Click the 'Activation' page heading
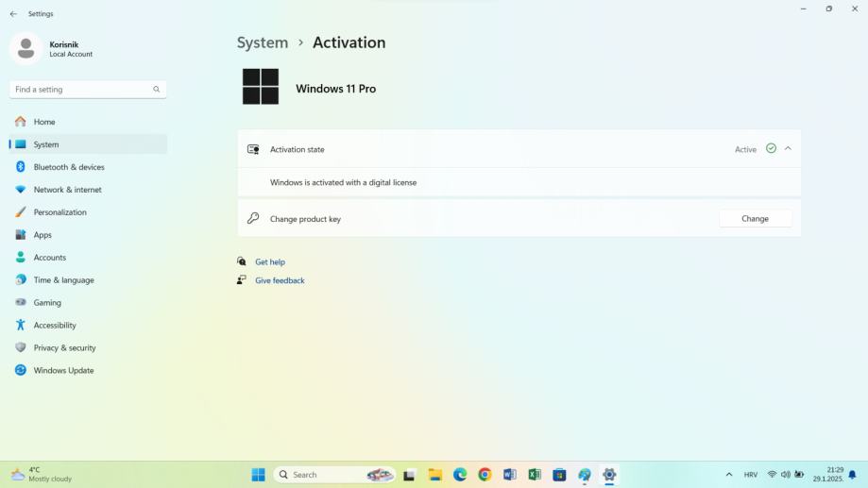The width and height of the screenshot is (868, 488). (349, 42)
